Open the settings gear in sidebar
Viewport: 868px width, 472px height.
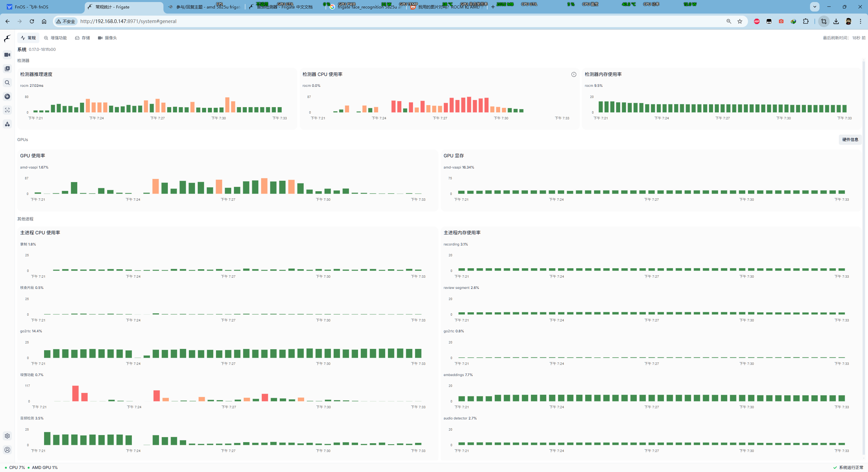pos(7,436)
